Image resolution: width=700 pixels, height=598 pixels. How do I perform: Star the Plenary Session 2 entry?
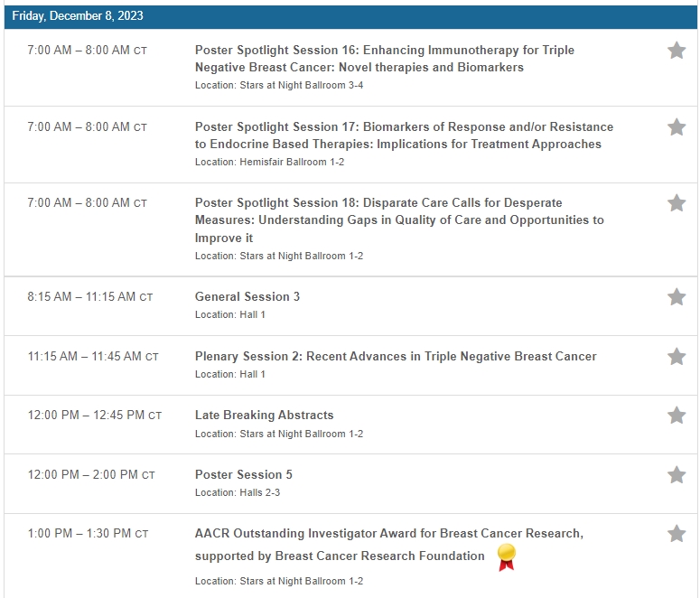pos(677,357)
